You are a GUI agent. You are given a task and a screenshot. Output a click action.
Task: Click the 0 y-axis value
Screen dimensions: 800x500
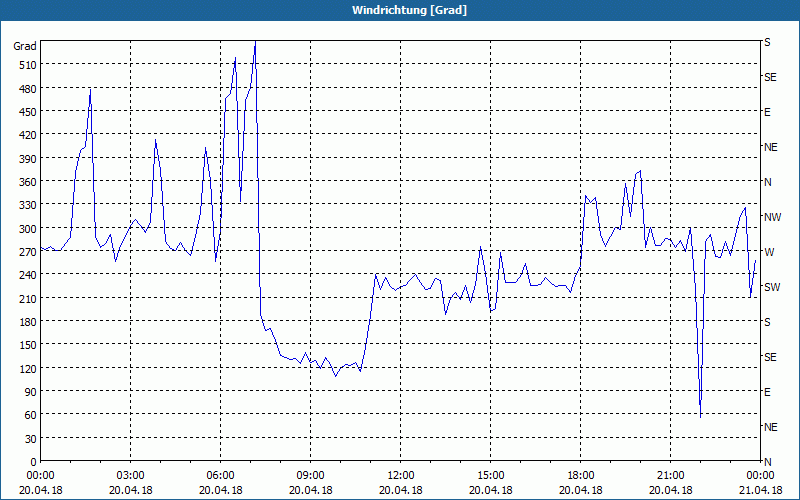coord(34,462)
